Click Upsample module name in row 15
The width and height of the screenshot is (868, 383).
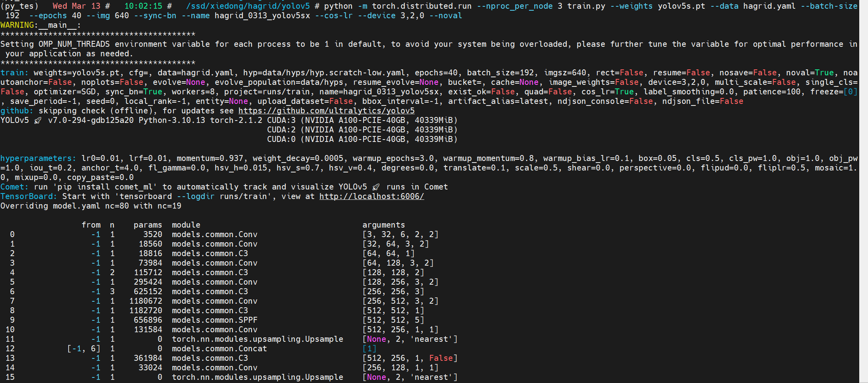257,377
